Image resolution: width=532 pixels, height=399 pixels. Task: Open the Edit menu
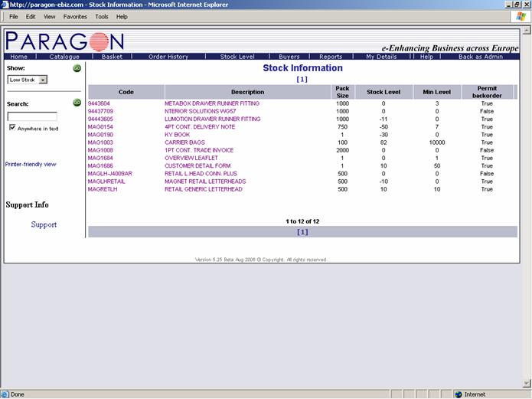click(31, 17)
